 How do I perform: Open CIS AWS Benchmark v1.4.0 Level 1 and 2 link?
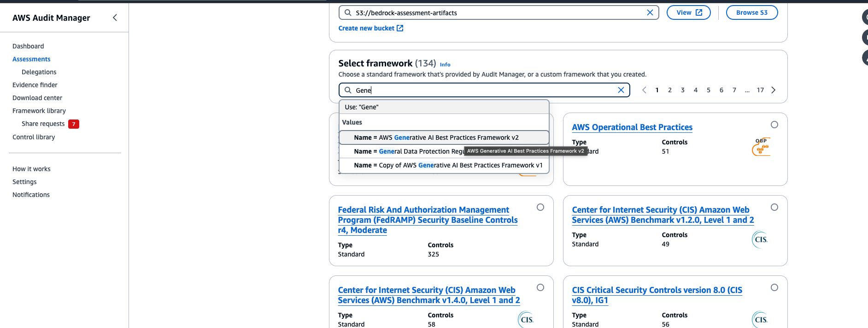(x=429, y=295)
